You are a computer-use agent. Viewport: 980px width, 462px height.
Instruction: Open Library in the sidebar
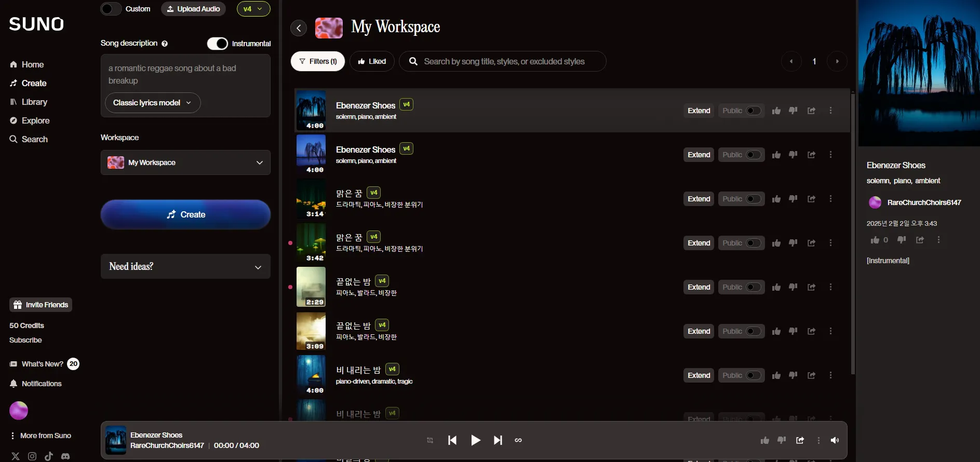[29, 102]
